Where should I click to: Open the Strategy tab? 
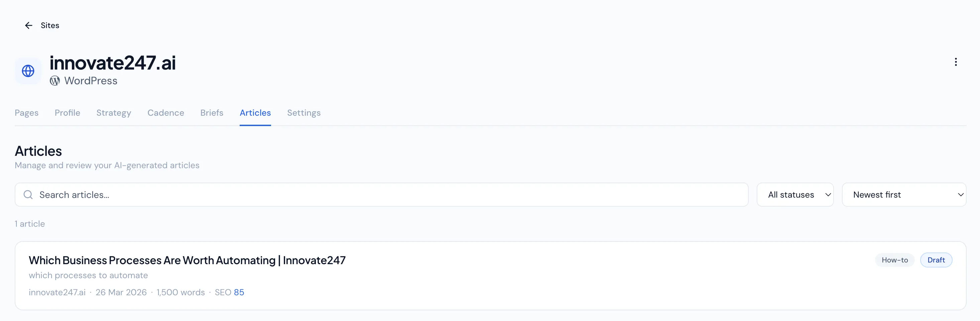tap(113, 113)
